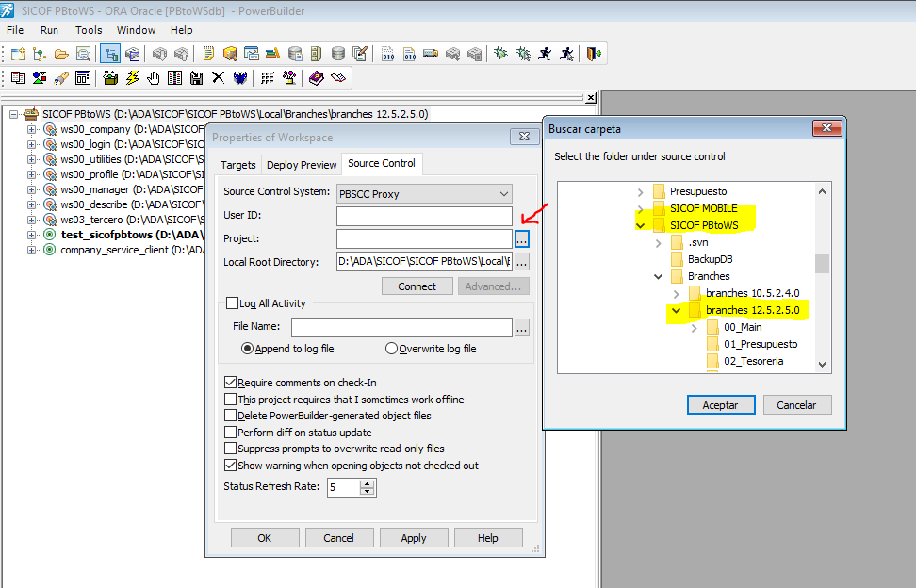Enable the Log All Activity checkbox
The width and height of the screenshot is (916, 588).
click(232, 303)
